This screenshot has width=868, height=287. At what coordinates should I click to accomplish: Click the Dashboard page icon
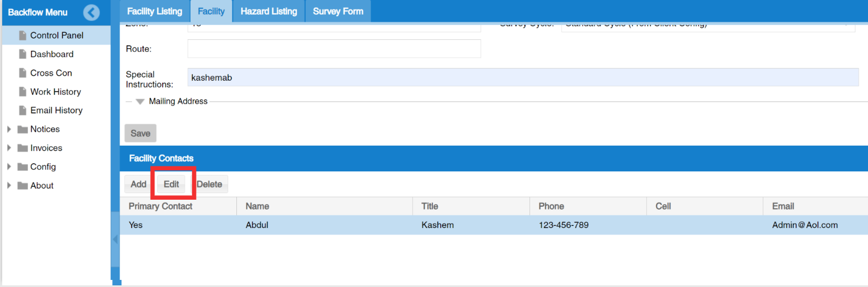pos(22,54)
